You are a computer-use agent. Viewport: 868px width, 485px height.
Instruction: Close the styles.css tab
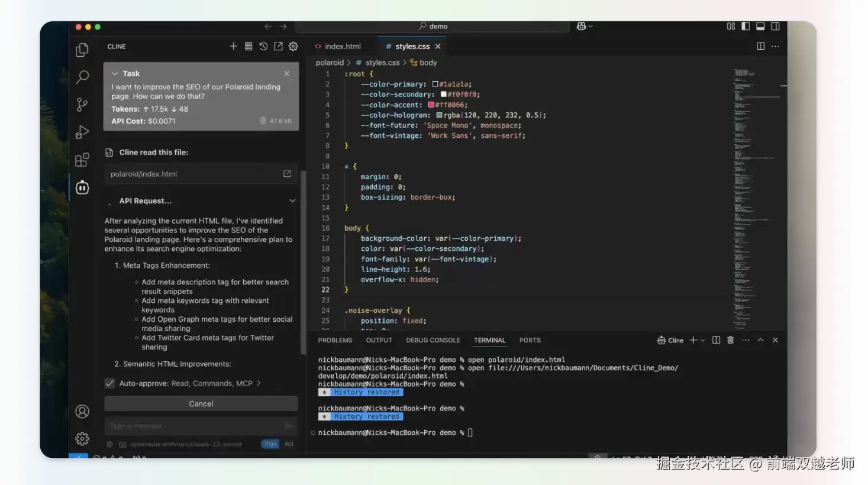(x=438, y=46)
